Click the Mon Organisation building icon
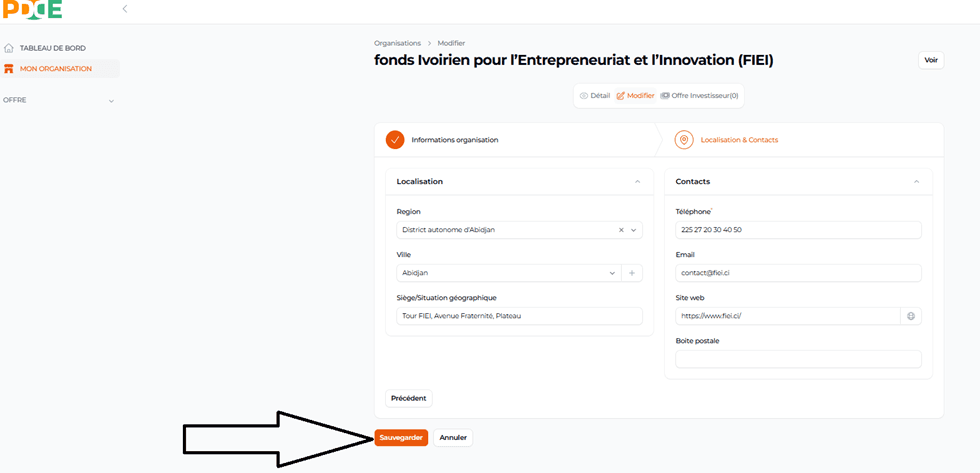This screenshot has width=980, height=473. click(9, 69)
